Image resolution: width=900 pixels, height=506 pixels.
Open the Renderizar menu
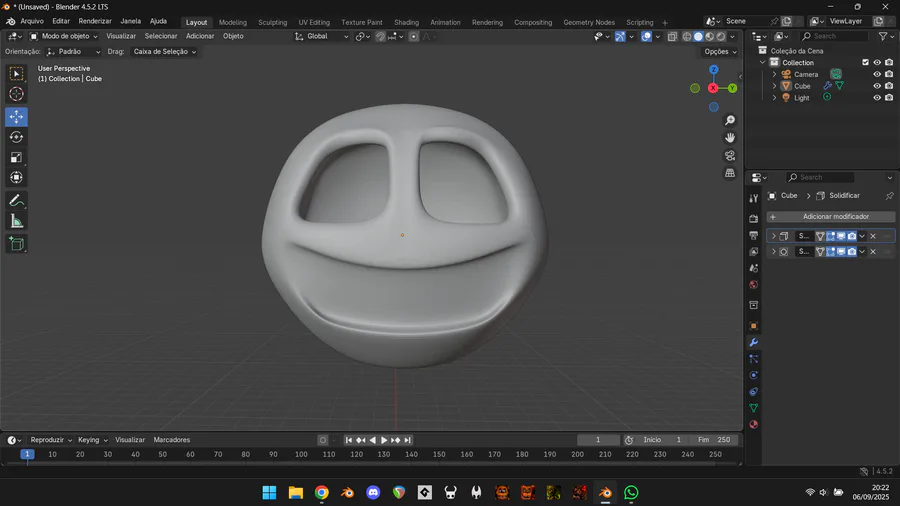[x=95, y=21]
